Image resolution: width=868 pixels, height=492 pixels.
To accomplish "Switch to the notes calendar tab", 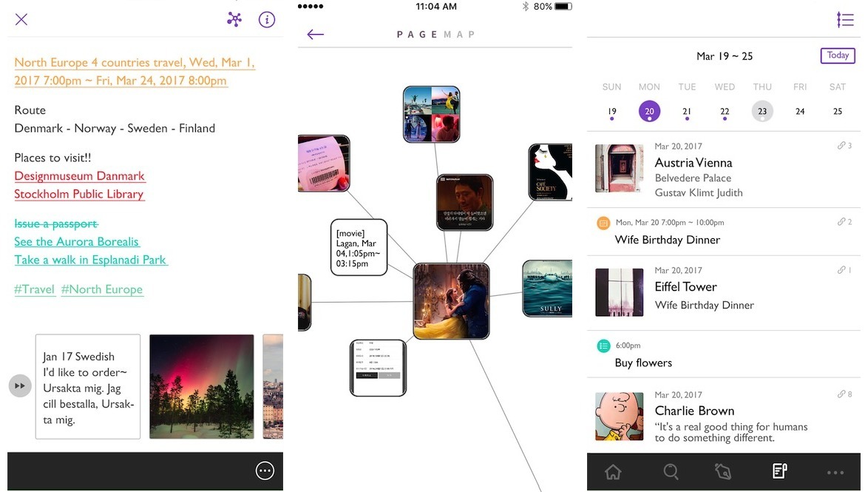I will [779, 471].
